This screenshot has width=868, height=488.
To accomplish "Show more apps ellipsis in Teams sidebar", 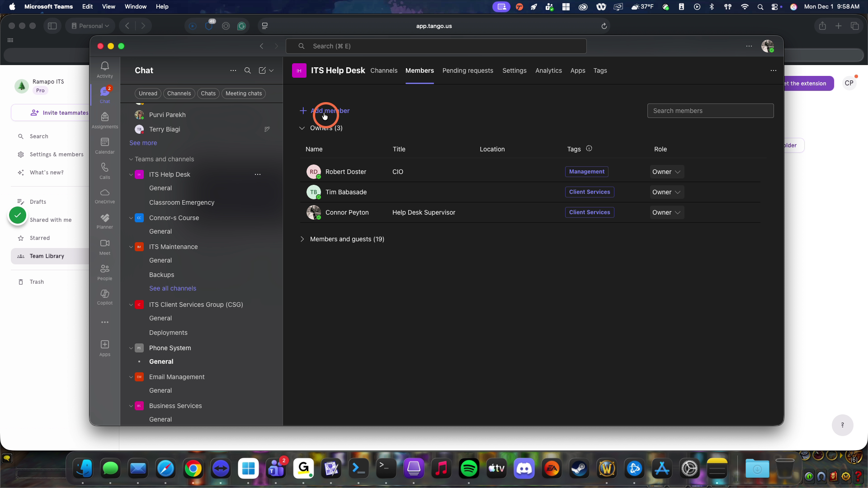I will 104,322.
